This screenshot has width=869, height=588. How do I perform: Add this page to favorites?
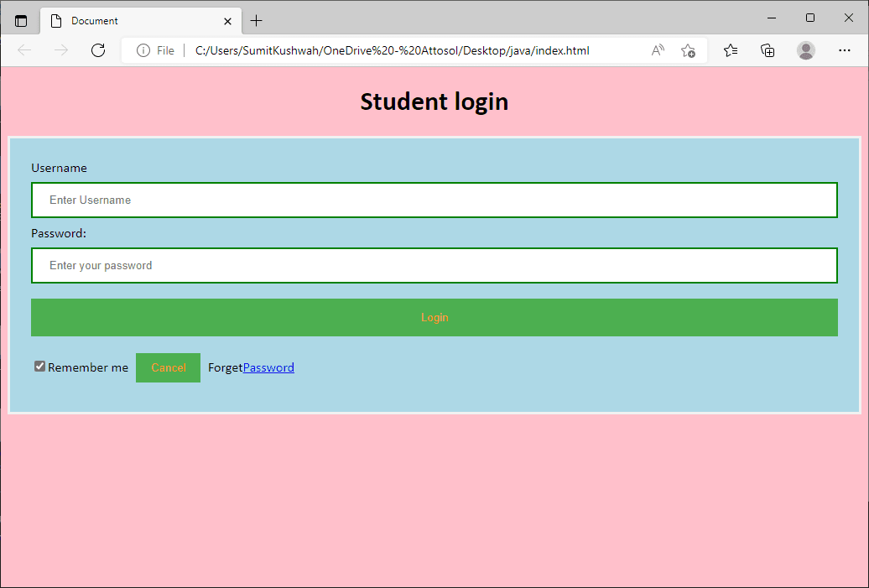pyautogui.click(x=688, y=50)
